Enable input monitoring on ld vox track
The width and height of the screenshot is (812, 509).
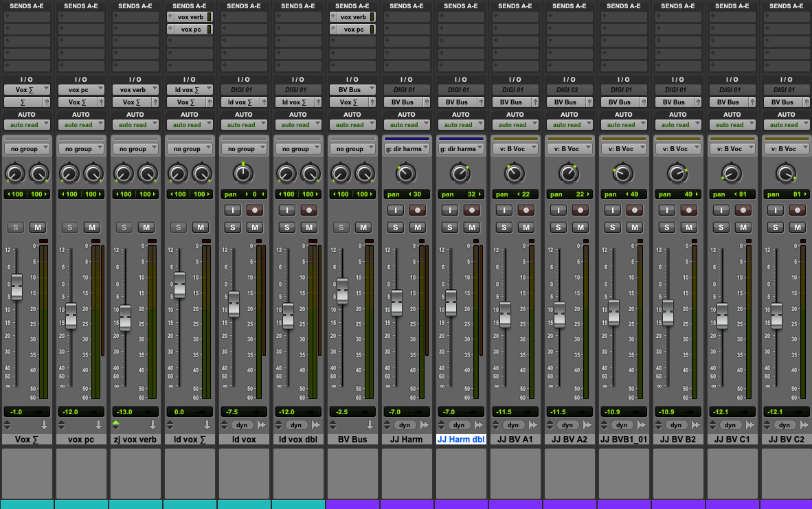point(232,210)
